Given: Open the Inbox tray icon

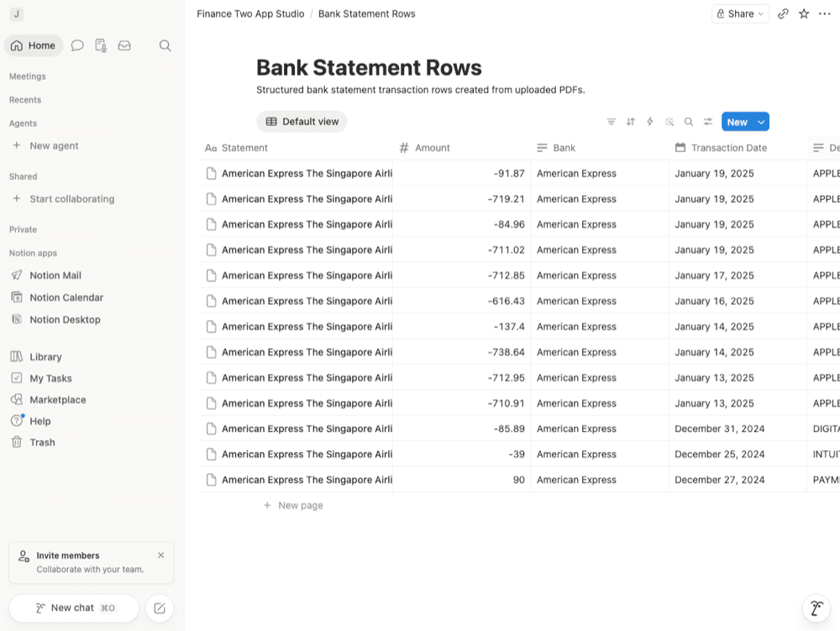Looking at the screenshot, I should pos(124,45).
